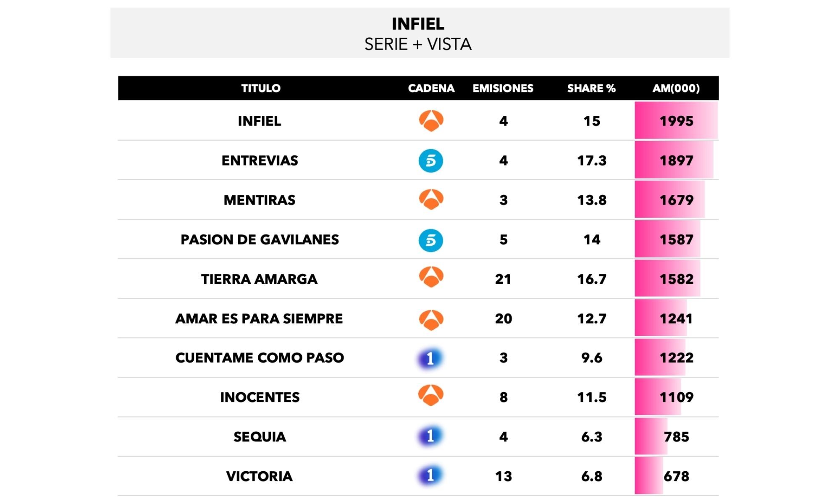Click the CADENA column header

431,88
